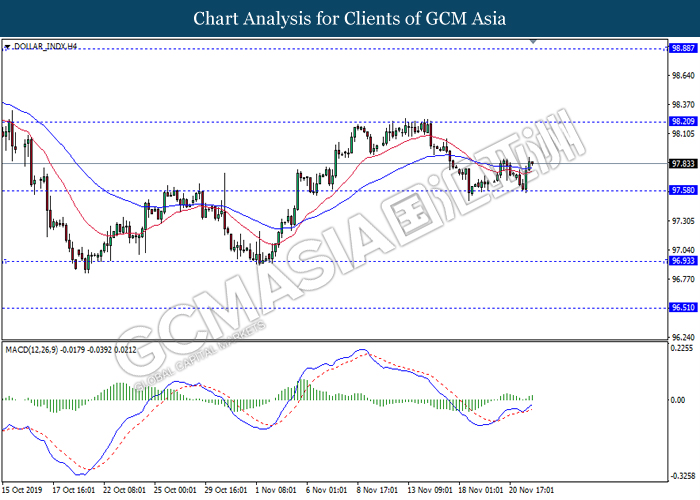Click the 13 Nov 09:01 time label
Screen dimensions: 700x500
[x=430, y=490]
